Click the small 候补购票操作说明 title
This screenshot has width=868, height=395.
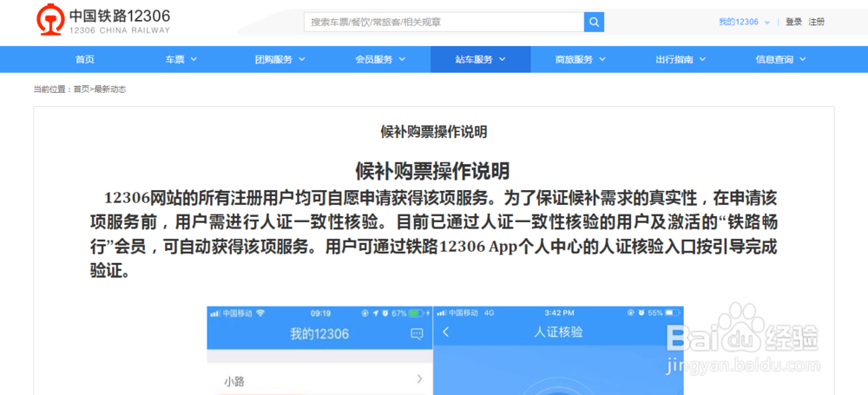(433, 132)
